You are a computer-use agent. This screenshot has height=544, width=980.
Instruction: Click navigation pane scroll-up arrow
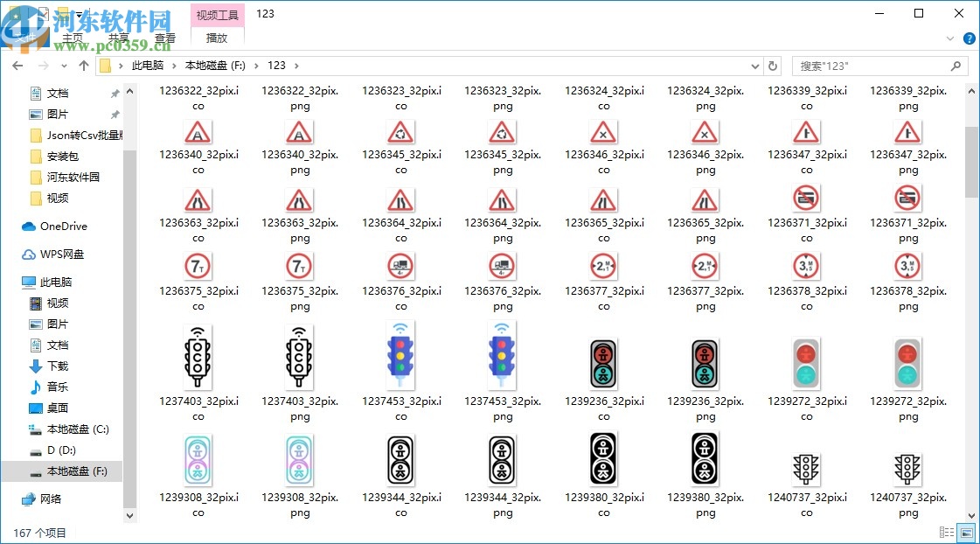pyautogui.click(x=130, y=92)
